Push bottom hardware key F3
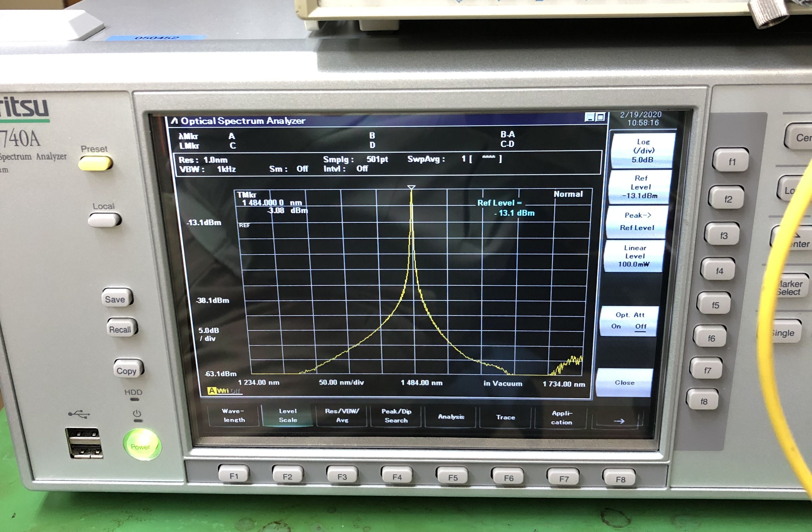The image size is (812, 532). click(342, 475)
